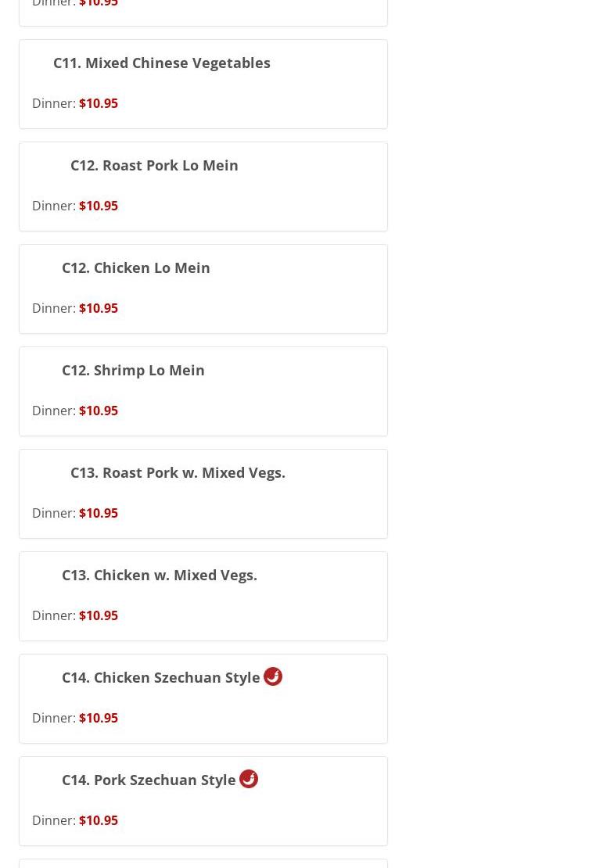This screenshot has width=614, height=868.
Task: Pick the $10.95 price for Shrimp Lo Mein
Action: point(99,411)
